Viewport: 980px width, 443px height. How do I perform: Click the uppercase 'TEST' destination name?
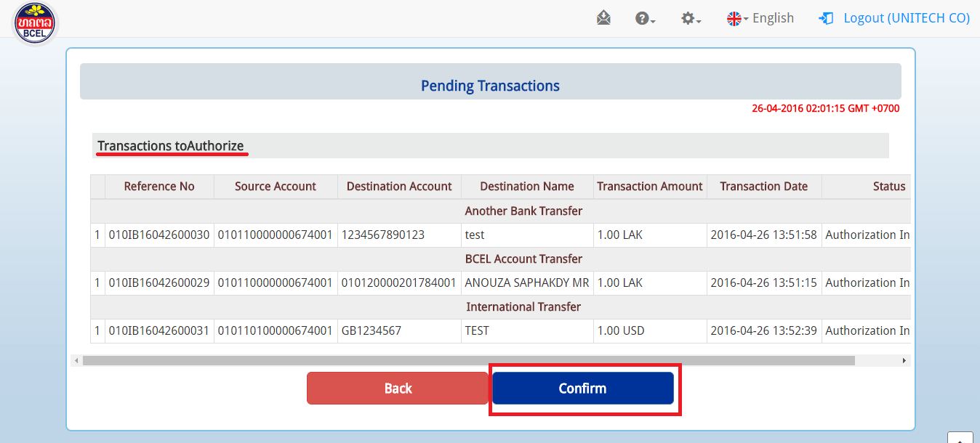point(477,331)
